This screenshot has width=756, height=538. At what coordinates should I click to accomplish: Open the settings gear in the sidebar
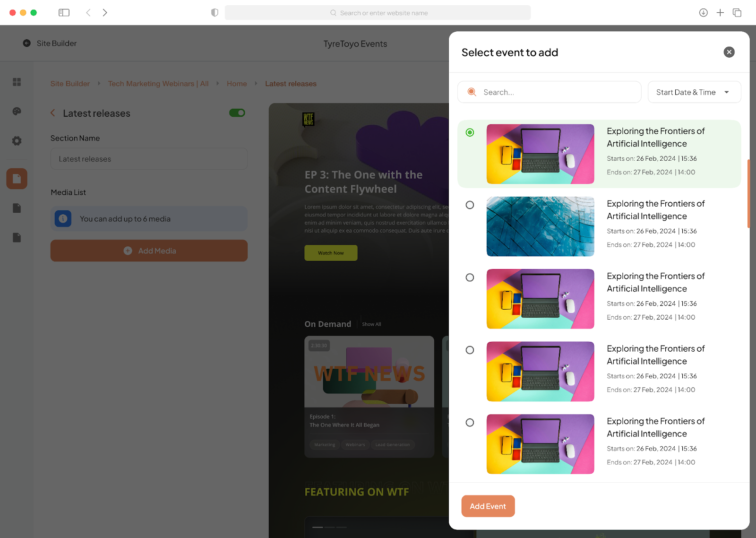tap(17, 141)
